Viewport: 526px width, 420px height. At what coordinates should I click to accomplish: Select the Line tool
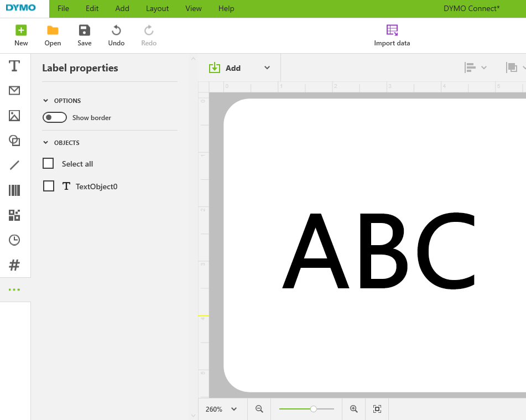(x=14, y=165)
